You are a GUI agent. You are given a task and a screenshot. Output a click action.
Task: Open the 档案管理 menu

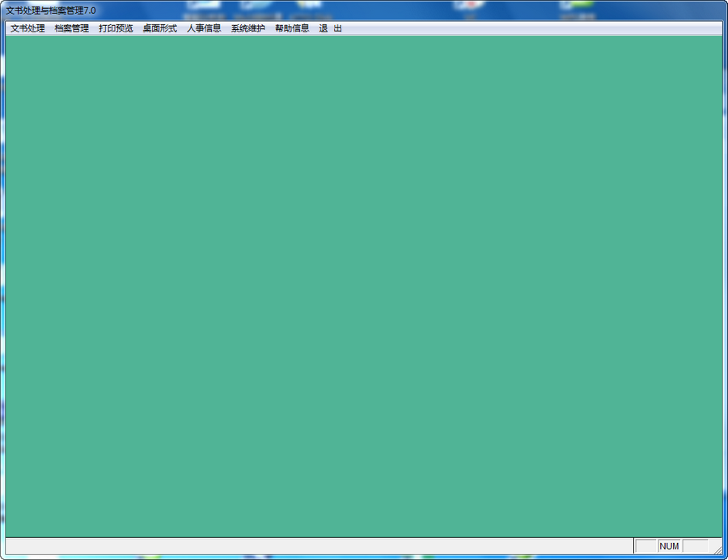(73, 28)
